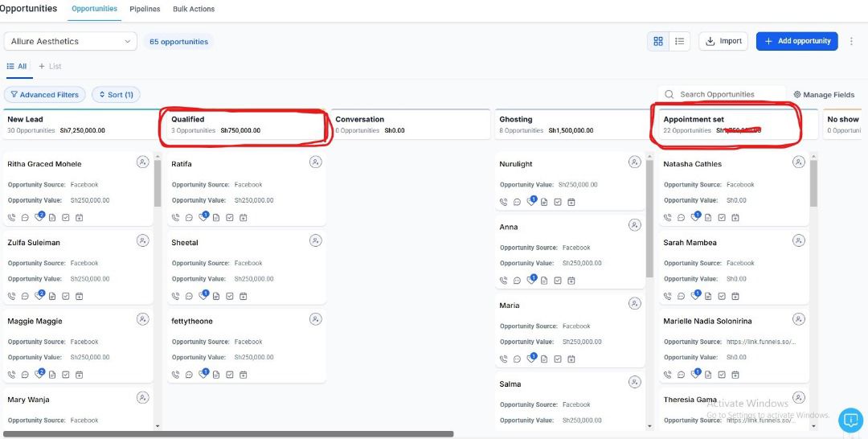Viewport: 868px width, 439px height.
Task: Click New Lead column scroll-down arrow
Action: 158,425
